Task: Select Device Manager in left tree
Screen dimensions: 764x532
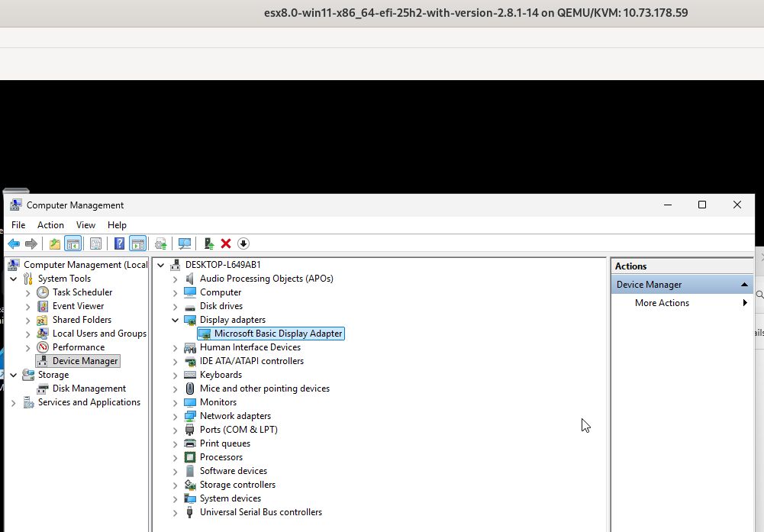Action: (78, 361)
